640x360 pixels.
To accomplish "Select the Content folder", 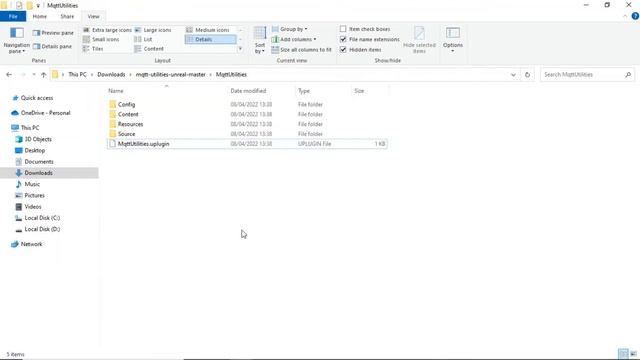I will pyautogui.click(x=247, y=114).
